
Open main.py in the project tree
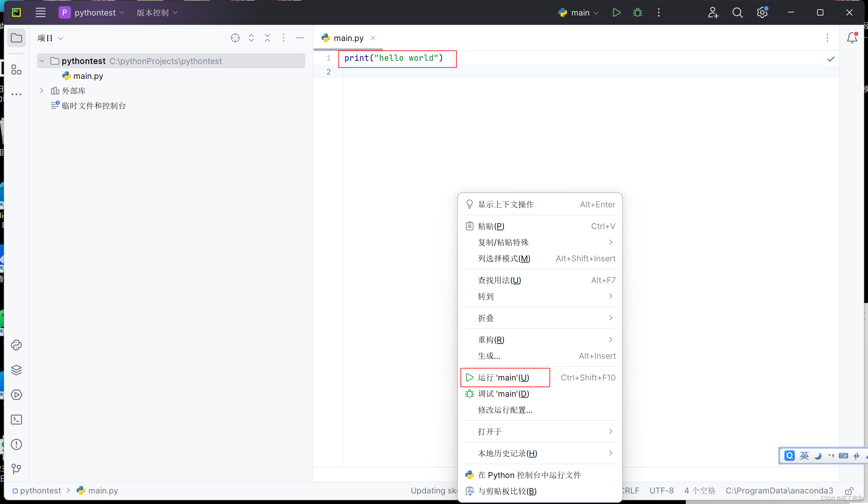point(88,76)
